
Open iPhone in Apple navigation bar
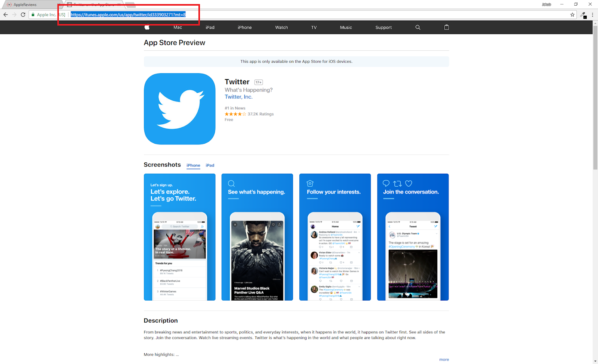[245, 27]
